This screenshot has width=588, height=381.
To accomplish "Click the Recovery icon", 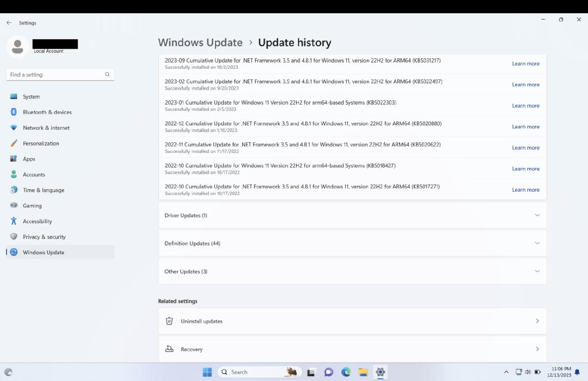I will 169,349.
